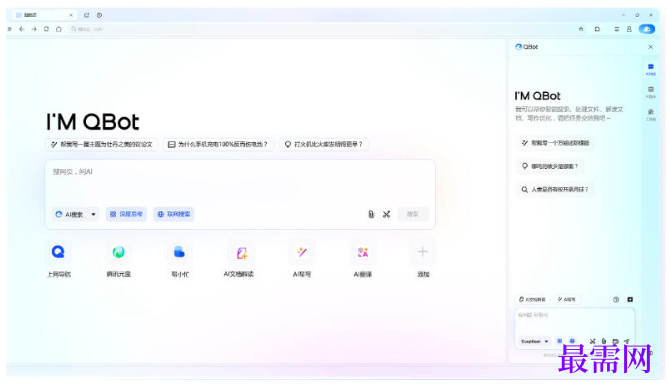
Task: Open the home page via house icon left of address bar
Action: coord(59,29)
